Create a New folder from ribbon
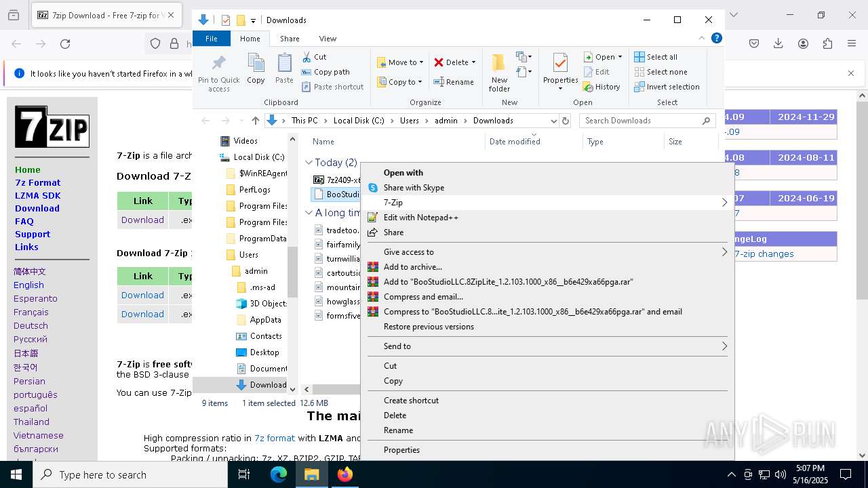This screenshot has width=868, height=488. point(499,73)
